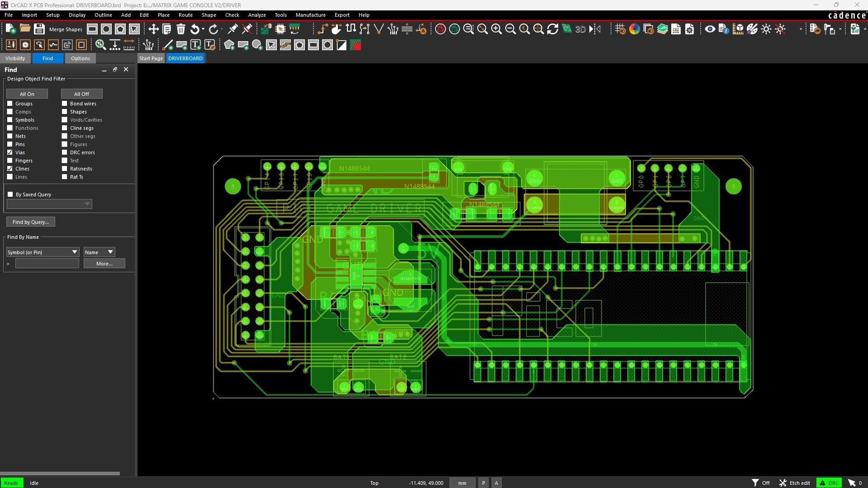Enable the Groups checkbox
The height and width of the screenshot is (488, 868).
pyautogui.click(x=10, y=104)
